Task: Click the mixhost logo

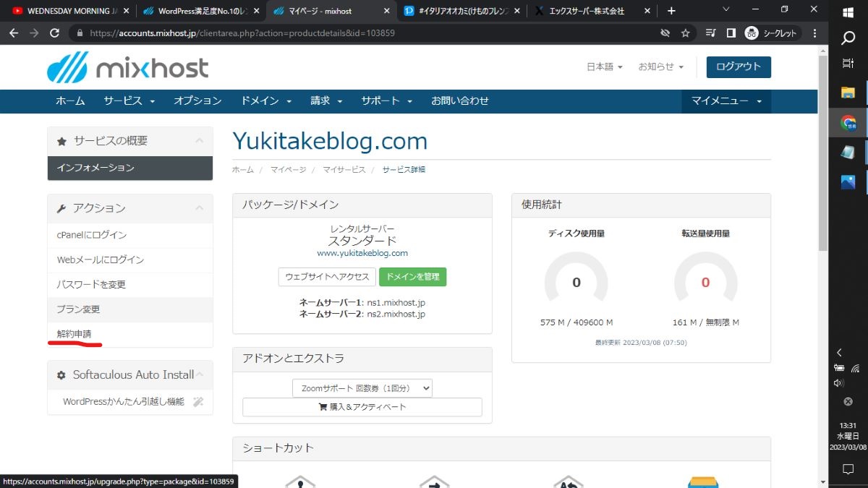Action: point(127,67)
